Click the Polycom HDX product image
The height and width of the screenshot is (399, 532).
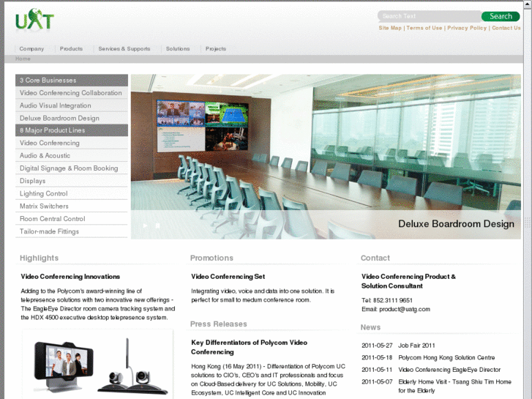98,364
